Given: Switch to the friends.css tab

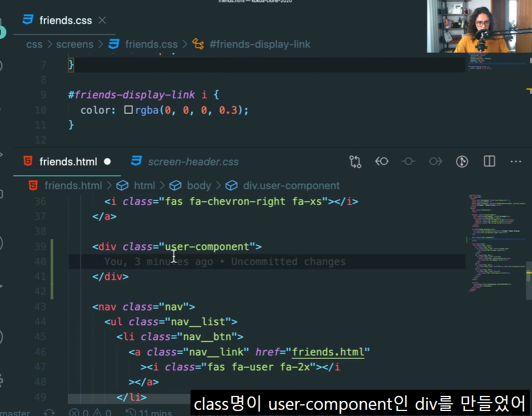Looking at the screenshot, I should click(65, 21).
